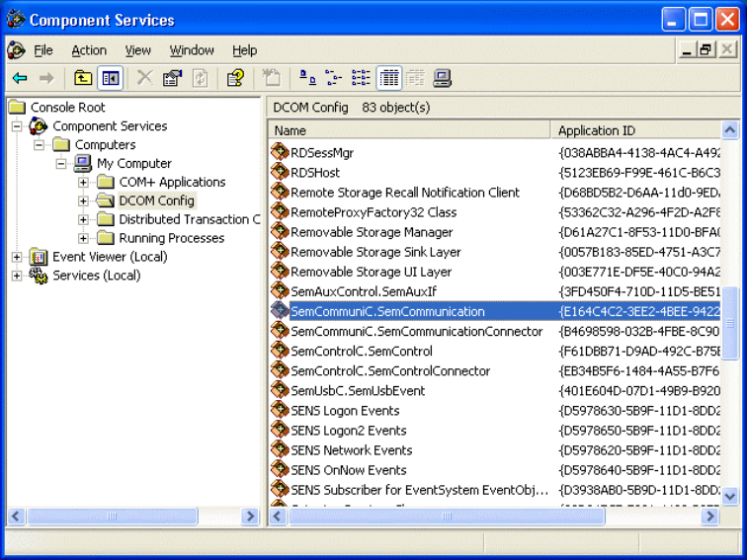Screen dimensions: 747x560
Task: Select Remote Storage Recall Notification Client
Action: pyautogui.click(x=405, y=193)
